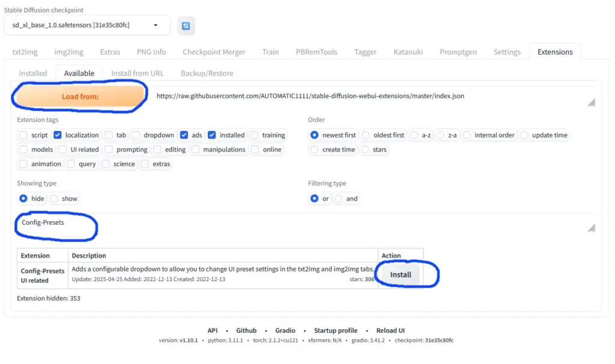Screen dimensions: 615x364
Task: Click Reload UI in the footer
Action: (390, 330)
